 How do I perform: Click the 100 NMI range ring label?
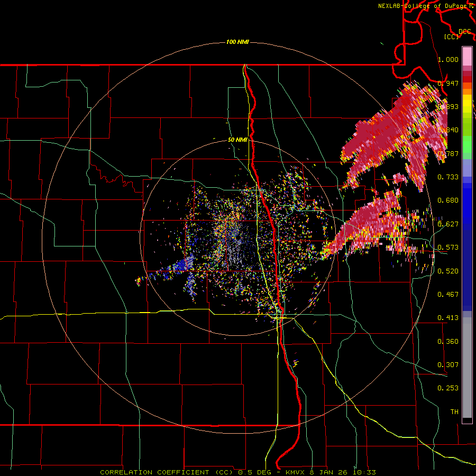[237, 42]
